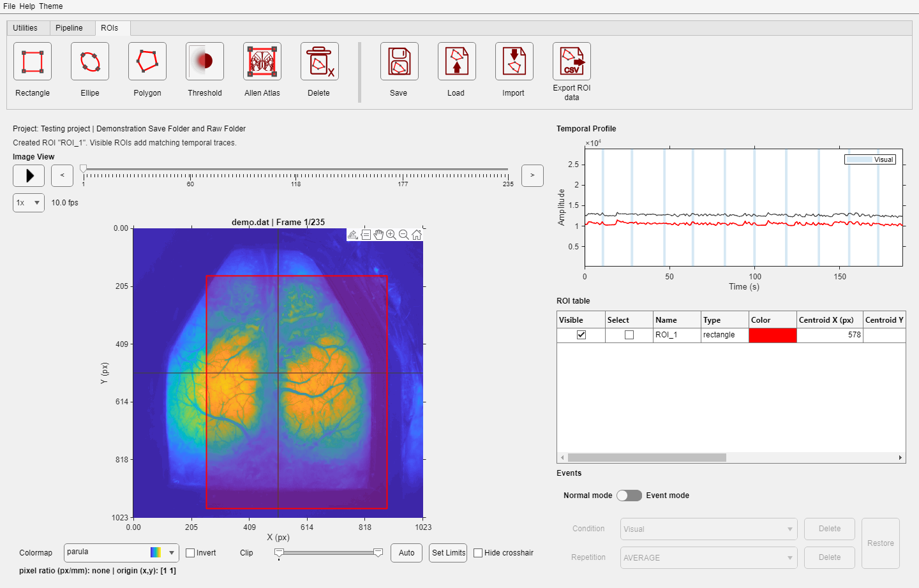The width and height of the screenshot is (919, 588).
Task: Click the Auto clip button
Action: click(407, 553)
